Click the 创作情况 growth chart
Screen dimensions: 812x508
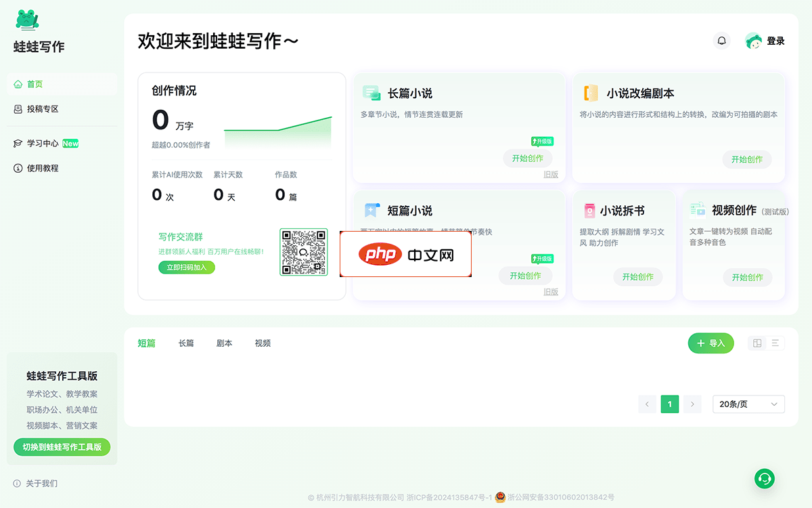278,132
